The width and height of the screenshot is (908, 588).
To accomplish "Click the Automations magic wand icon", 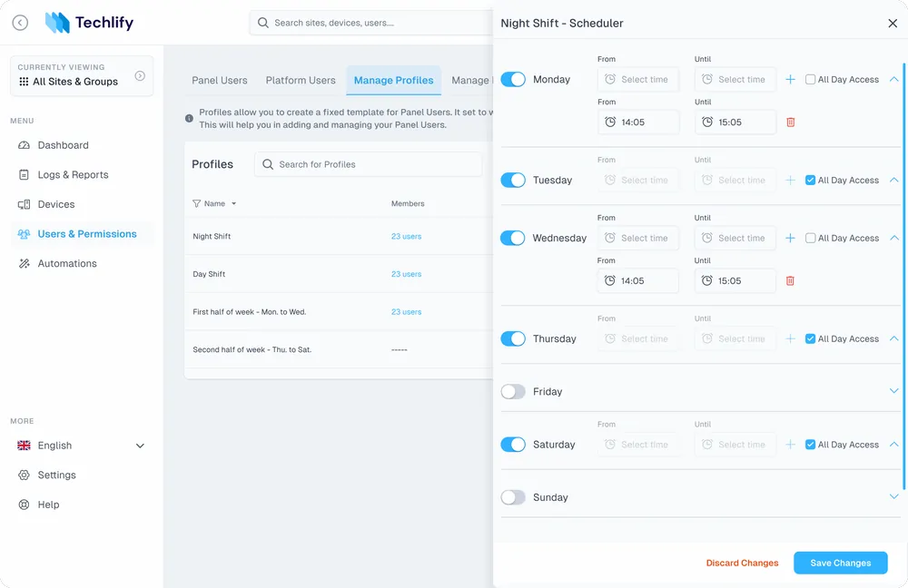I will 24,263.
